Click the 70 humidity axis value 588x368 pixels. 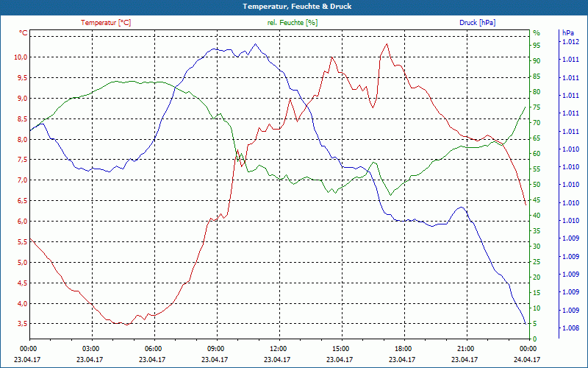537,123
